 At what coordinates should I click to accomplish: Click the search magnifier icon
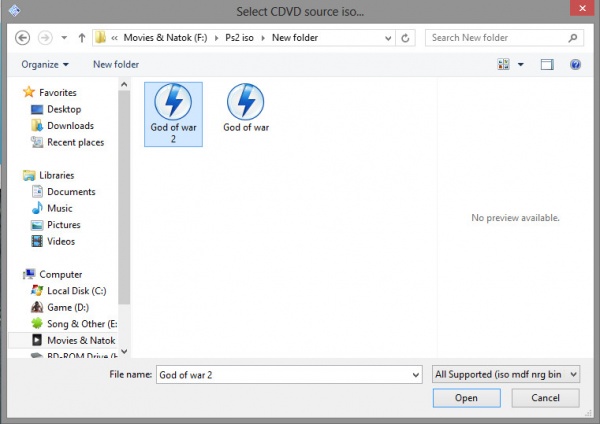[573, 38]
